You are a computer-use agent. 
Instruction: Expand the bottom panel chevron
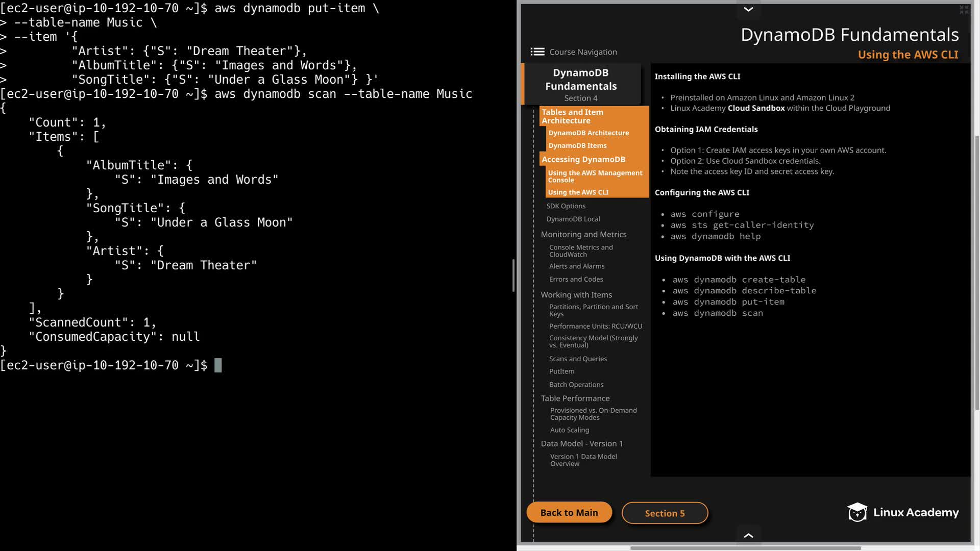pos(748,535)
